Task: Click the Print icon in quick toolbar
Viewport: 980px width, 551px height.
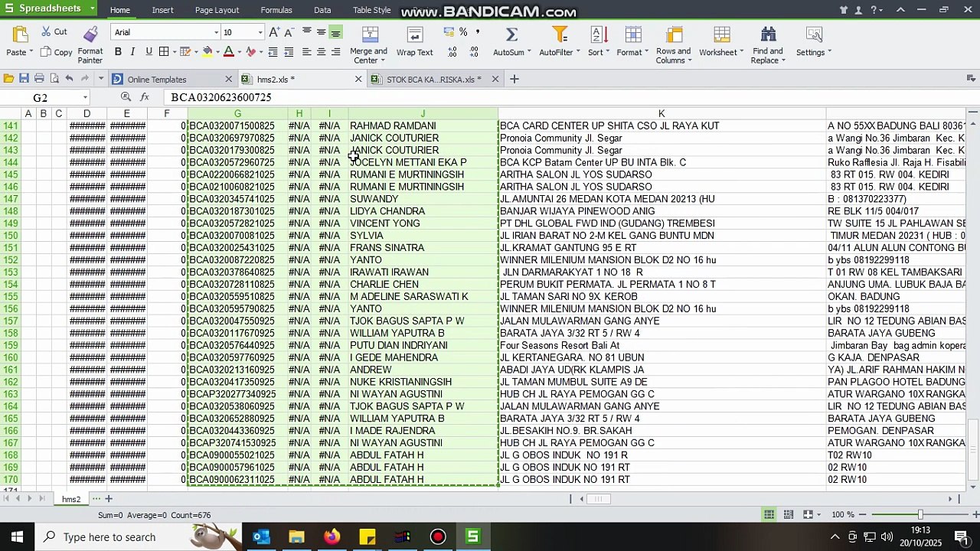Action: (39, 79)
